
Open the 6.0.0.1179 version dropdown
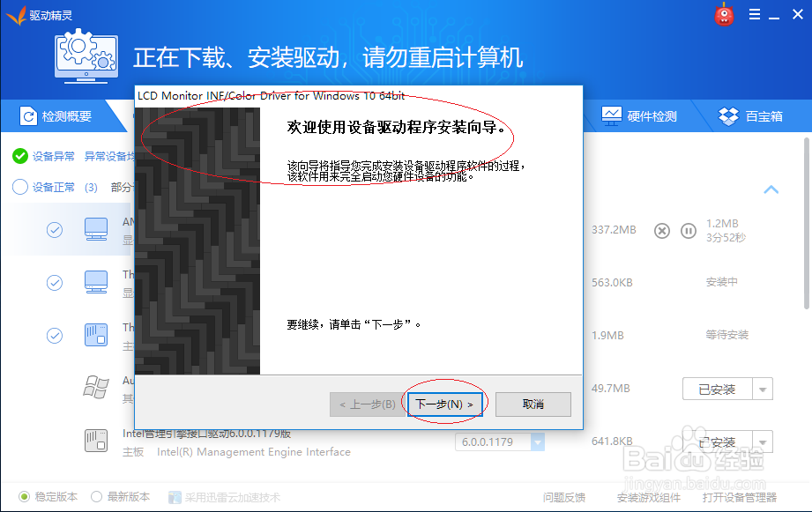535,441
